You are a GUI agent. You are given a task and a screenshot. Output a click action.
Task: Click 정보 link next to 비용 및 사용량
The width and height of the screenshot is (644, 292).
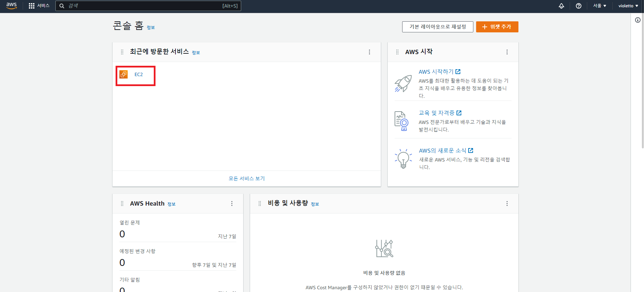tap(315, 204)
